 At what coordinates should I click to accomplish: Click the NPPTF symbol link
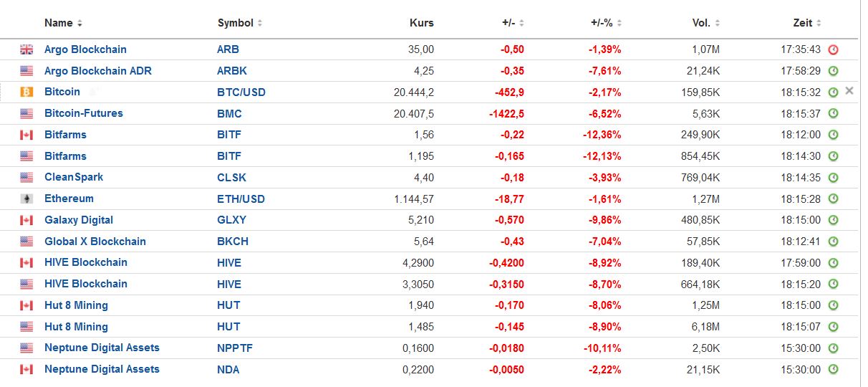(x=235, y=348)
